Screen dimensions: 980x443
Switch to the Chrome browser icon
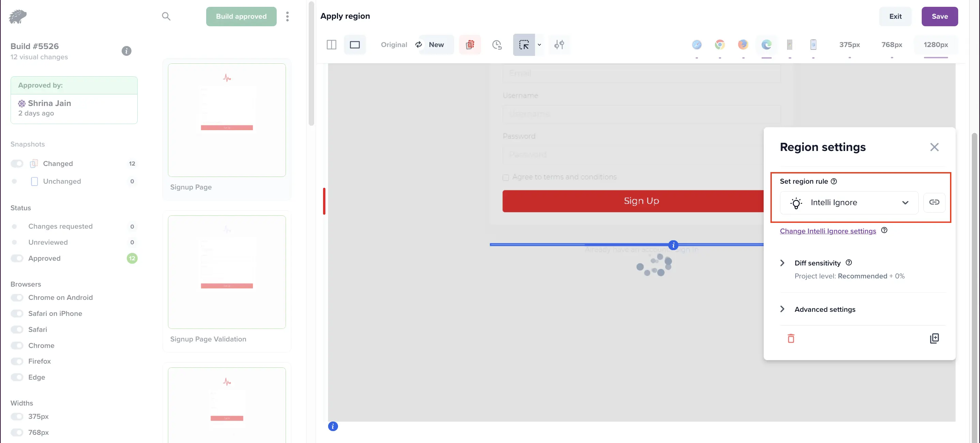coord(719,45)
